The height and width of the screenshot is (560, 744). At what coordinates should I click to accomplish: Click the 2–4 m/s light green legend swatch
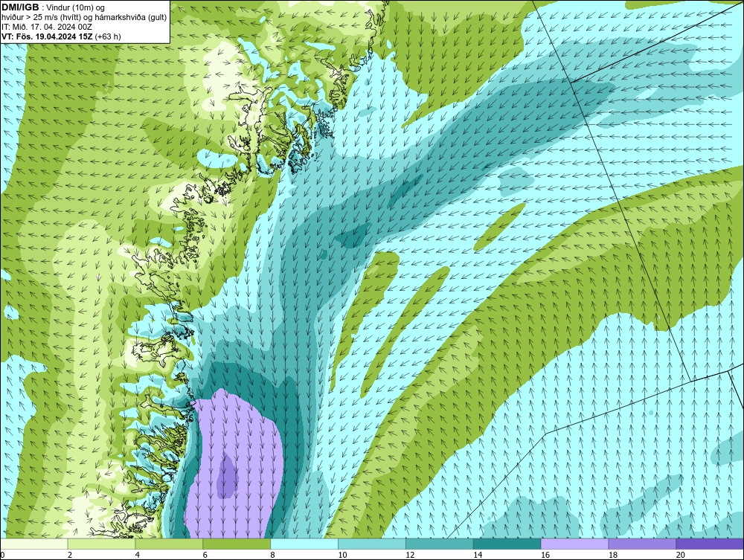[101, 544]
